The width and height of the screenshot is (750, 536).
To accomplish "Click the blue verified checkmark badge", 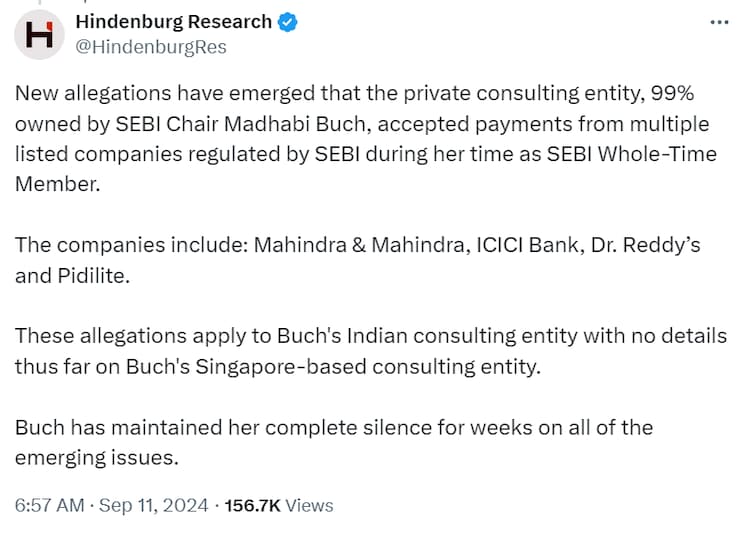I will (x=287, y=22).
